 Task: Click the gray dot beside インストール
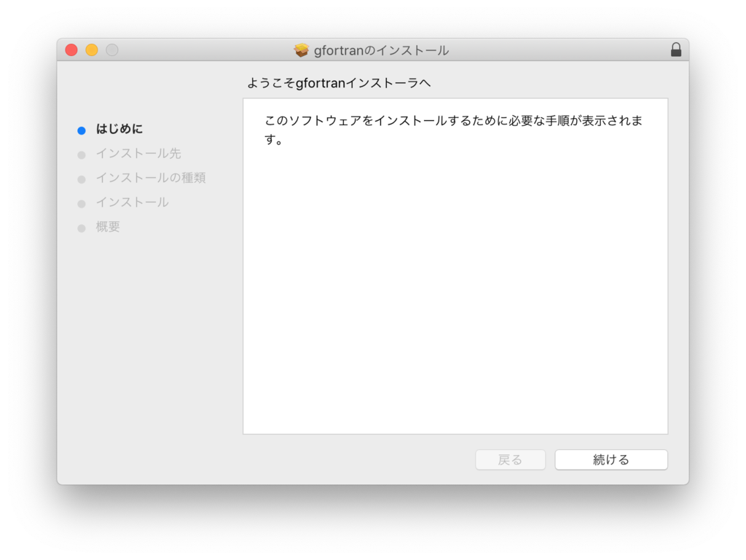(x=81, y=202)
